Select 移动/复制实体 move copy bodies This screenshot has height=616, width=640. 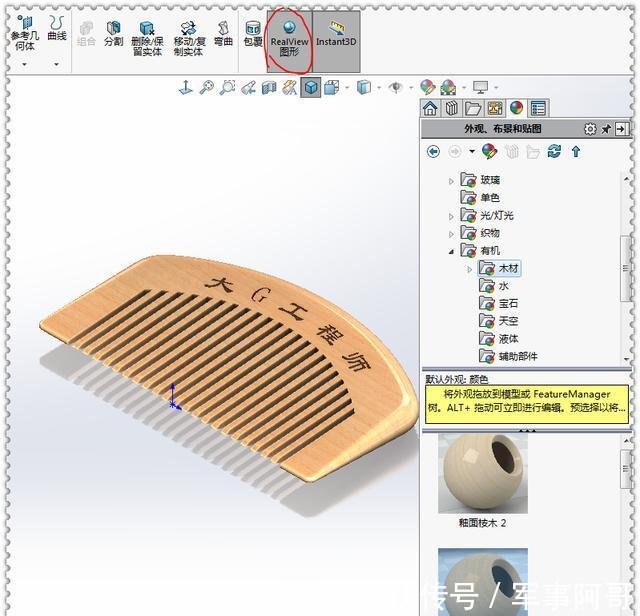pos(189,39)
